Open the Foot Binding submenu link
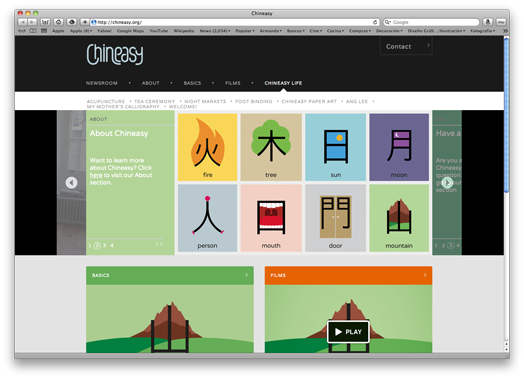 tap(254, 101)
